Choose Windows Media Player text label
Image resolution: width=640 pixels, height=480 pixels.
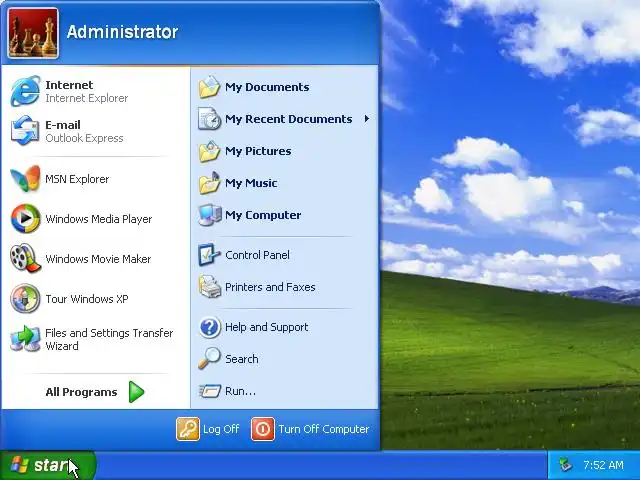click(x=98, y=219)
